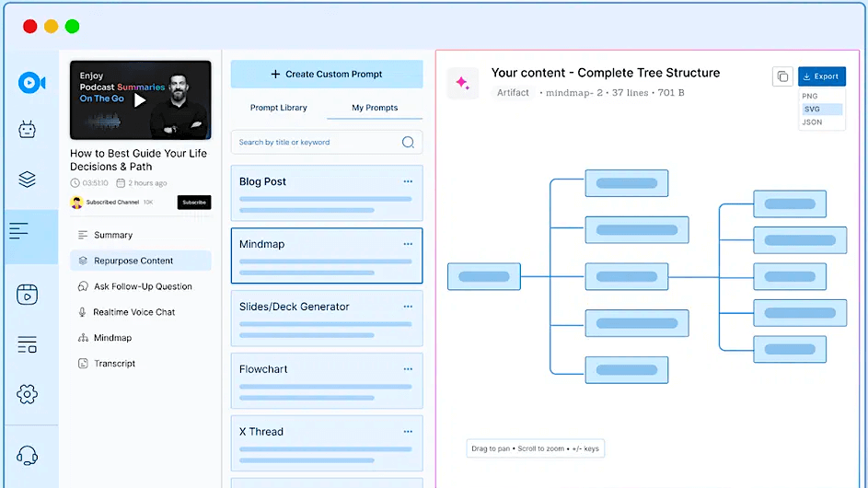Click the black Subscribe button

194,203
